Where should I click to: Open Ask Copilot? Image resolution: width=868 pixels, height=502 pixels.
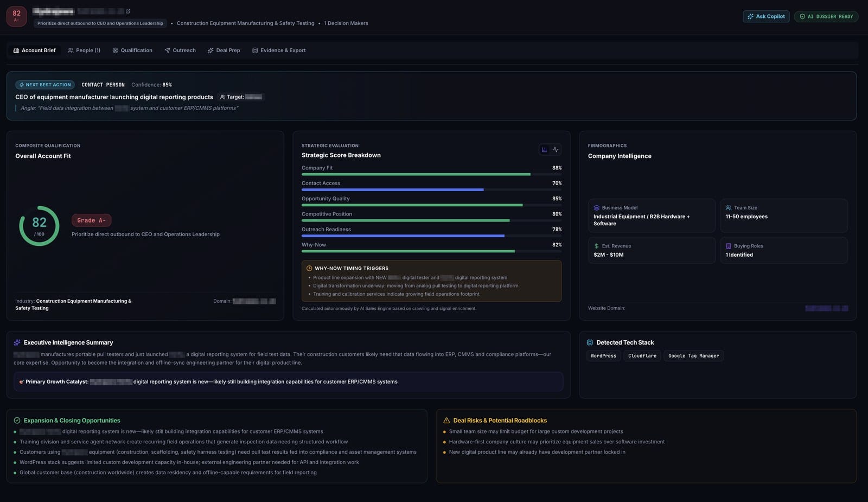(x=766, y=16)
